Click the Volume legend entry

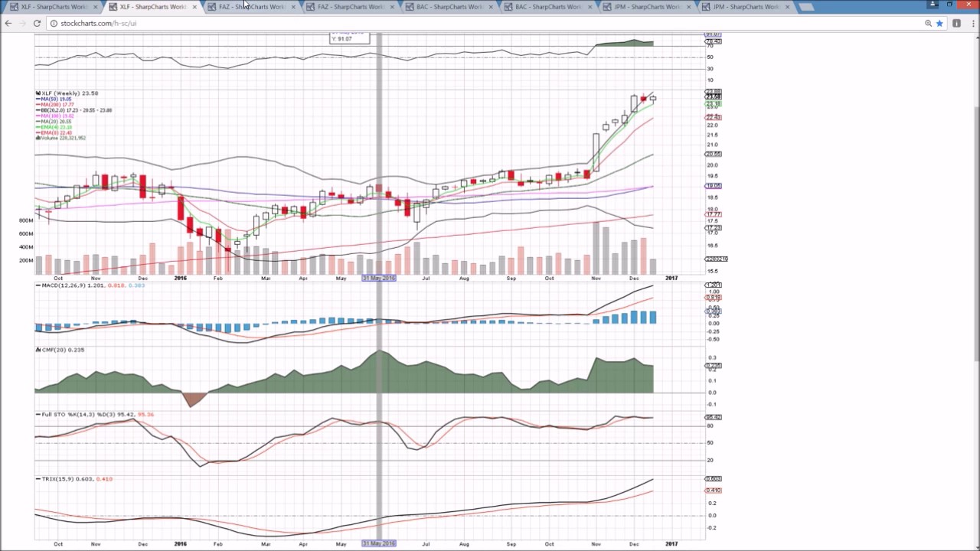click(61, 138)
